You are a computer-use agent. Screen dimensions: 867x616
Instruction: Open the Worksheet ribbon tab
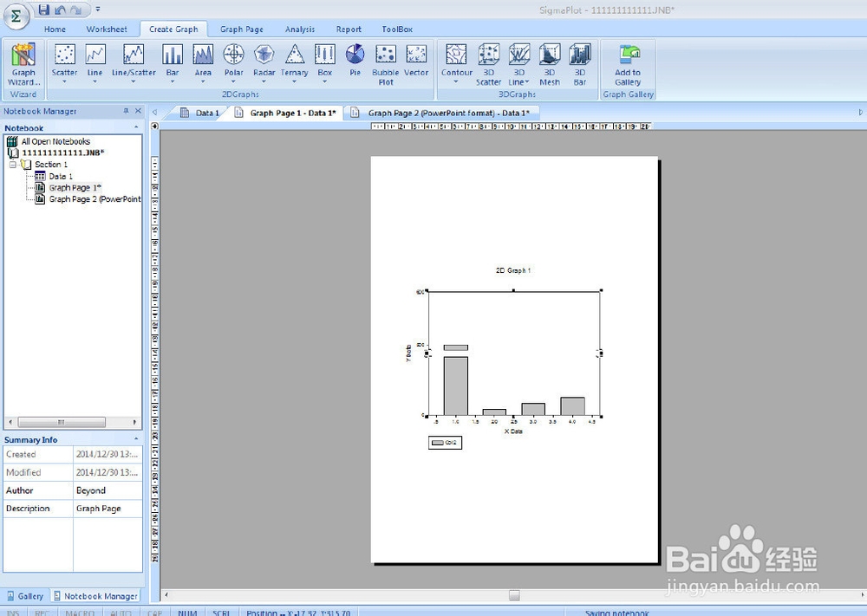107,29
